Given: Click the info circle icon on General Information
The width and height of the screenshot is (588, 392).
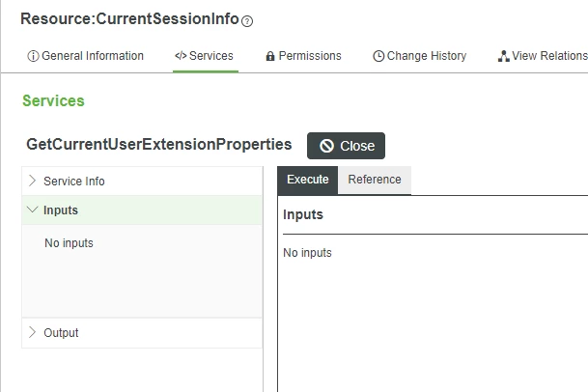Looking at the screenshot, I should (x=33, y=56).
